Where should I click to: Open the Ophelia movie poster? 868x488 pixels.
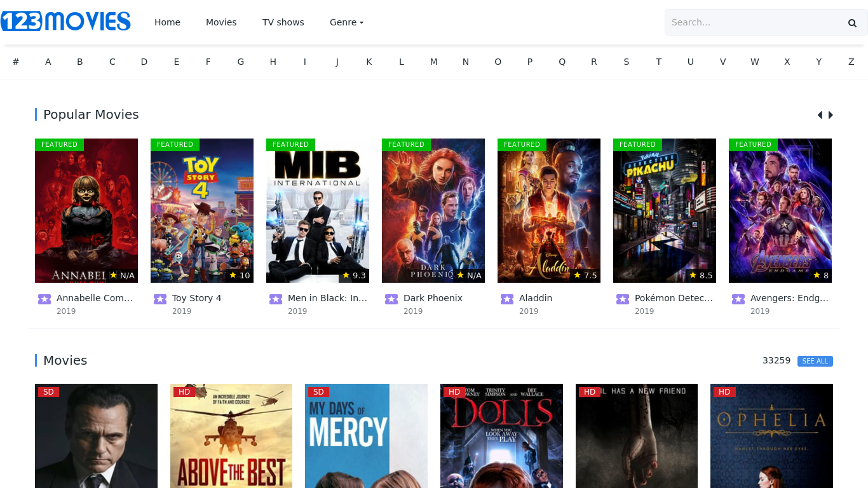pos(771,436)
